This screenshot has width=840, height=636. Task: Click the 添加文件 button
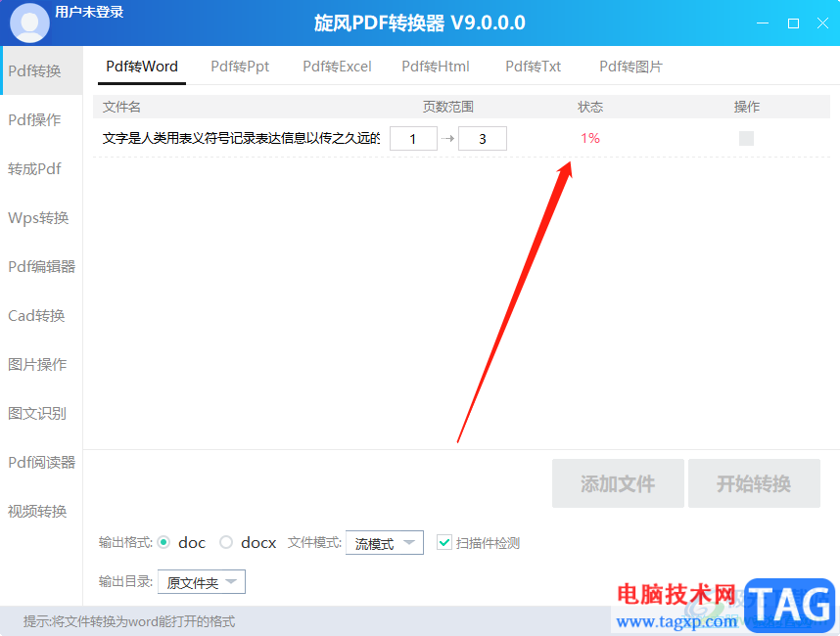(x=618, y=483)
